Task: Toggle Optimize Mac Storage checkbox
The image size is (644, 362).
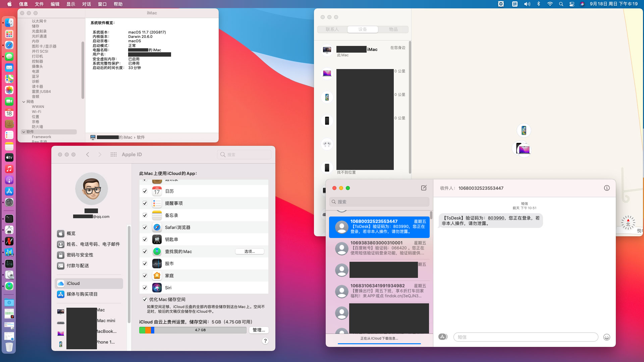Action: point(145,299)
